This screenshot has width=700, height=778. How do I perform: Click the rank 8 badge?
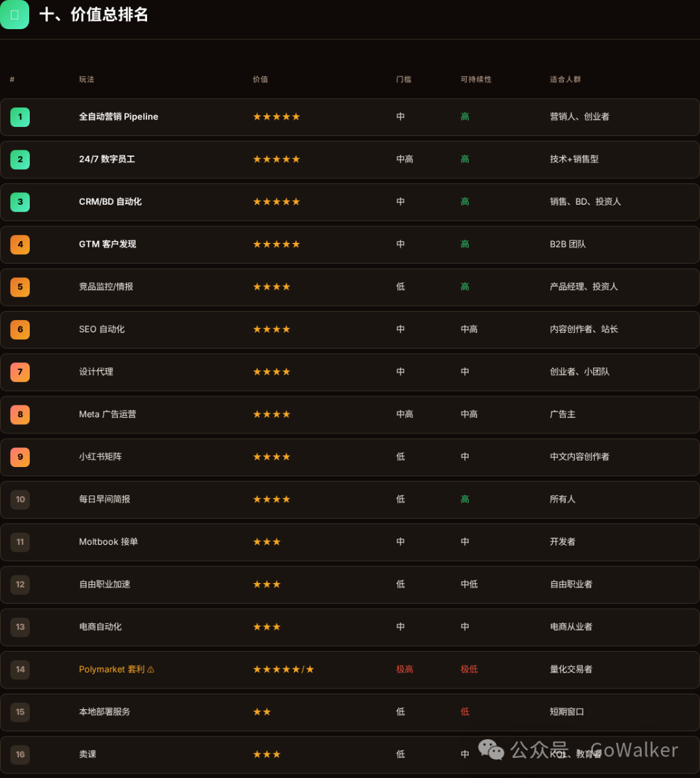20,415
